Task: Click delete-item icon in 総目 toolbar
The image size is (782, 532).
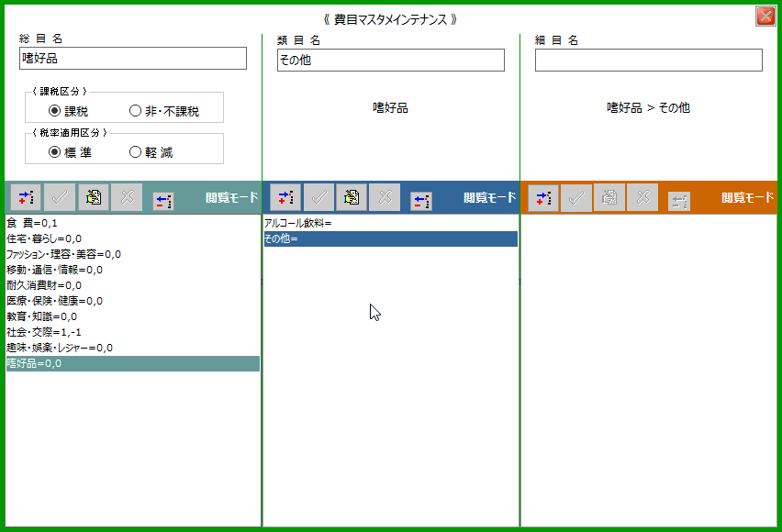Action: (163, 201)
